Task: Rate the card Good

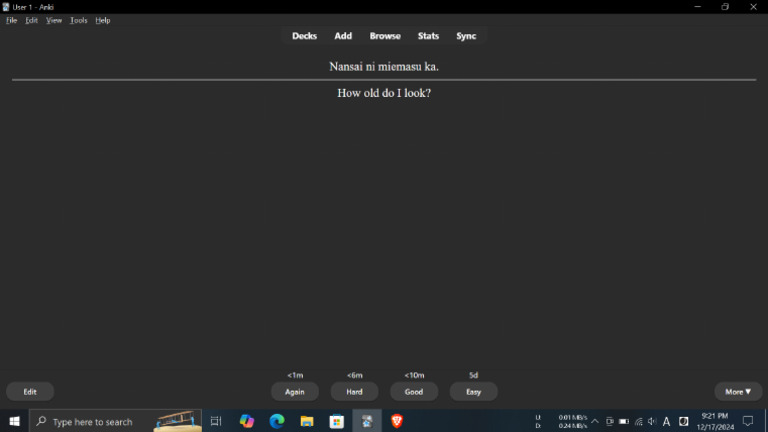Action: point(414,391)
